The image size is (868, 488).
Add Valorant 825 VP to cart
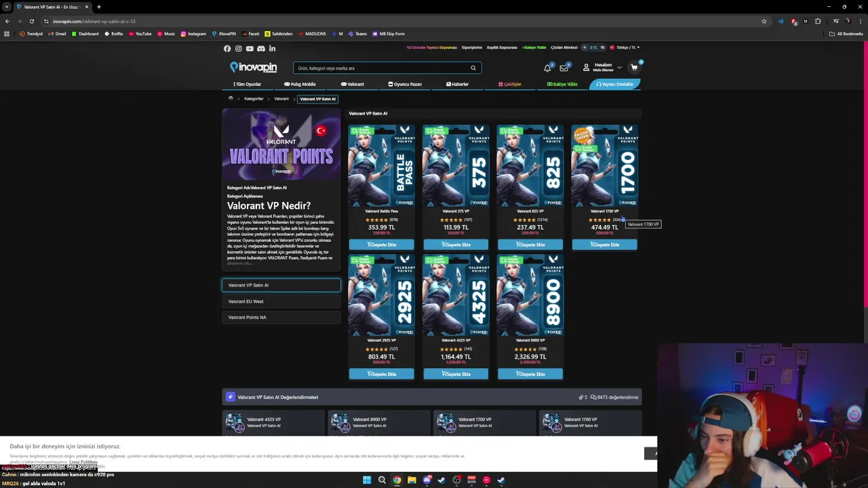pyautogui.click(x=530, y=245)
